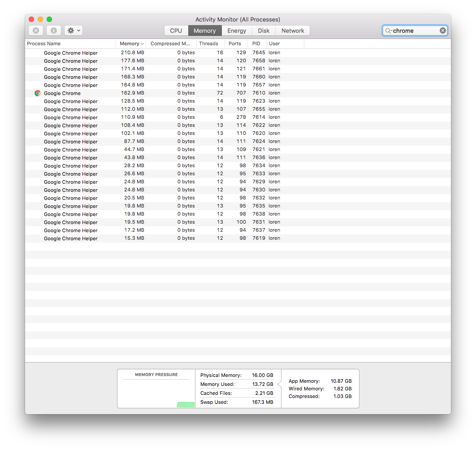The height and width of the screenshot is (450, 476).
Task: Select the Chrome Helper row using 43.8 MB
Action: click(238, 158)
